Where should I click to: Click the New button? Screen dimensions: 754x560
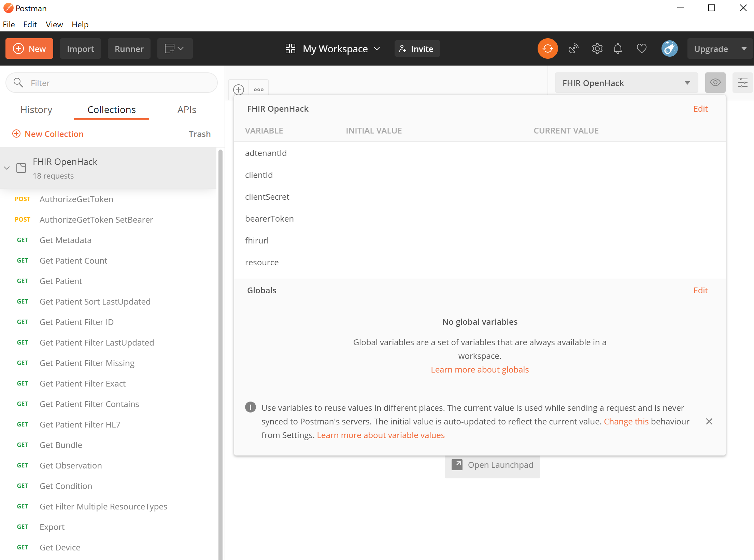[x=29, y=48]
